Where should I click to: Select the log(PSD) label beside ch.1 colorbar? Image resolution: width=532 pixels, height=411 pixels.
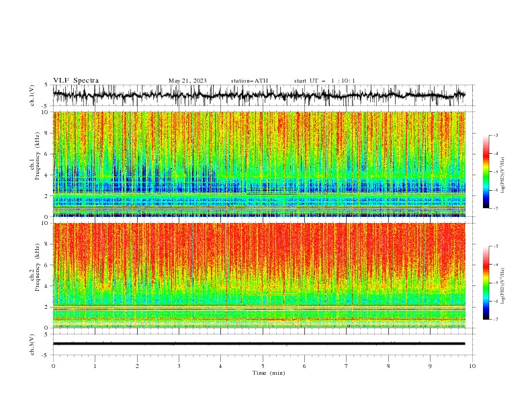503,175
